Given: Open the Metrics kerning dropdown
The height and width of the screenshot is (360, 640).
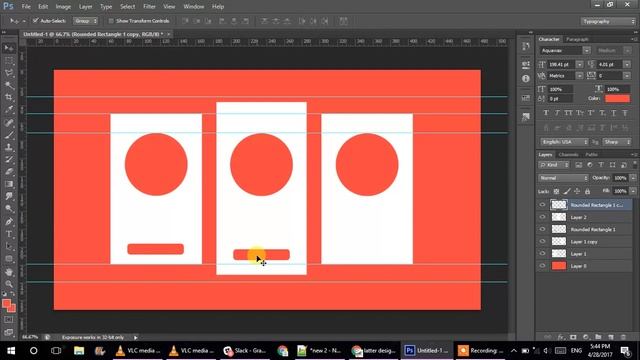Looking at the screenshot, I should pos(580,76).
